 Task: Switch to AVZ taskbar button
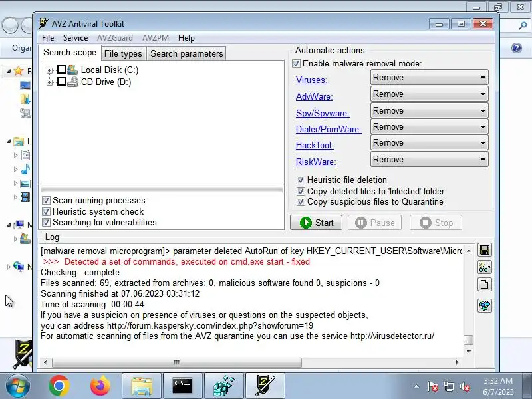tap(265, 386)
